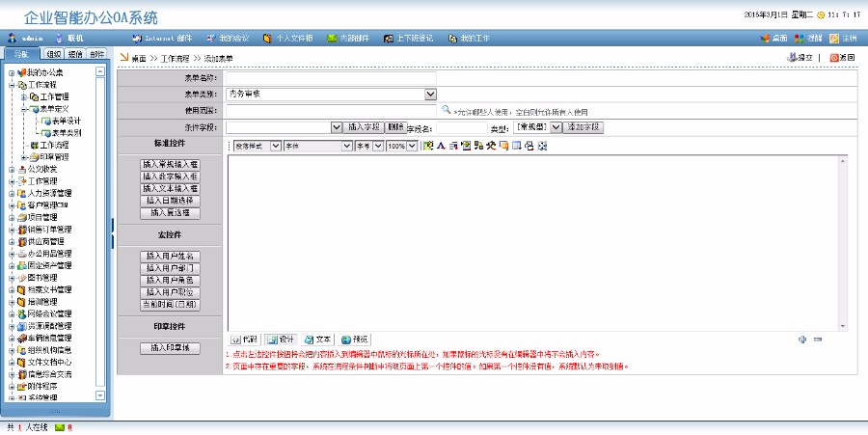
Task: Click the 添加字段 button
Action: pyautogui.click(x=583, y=127)
